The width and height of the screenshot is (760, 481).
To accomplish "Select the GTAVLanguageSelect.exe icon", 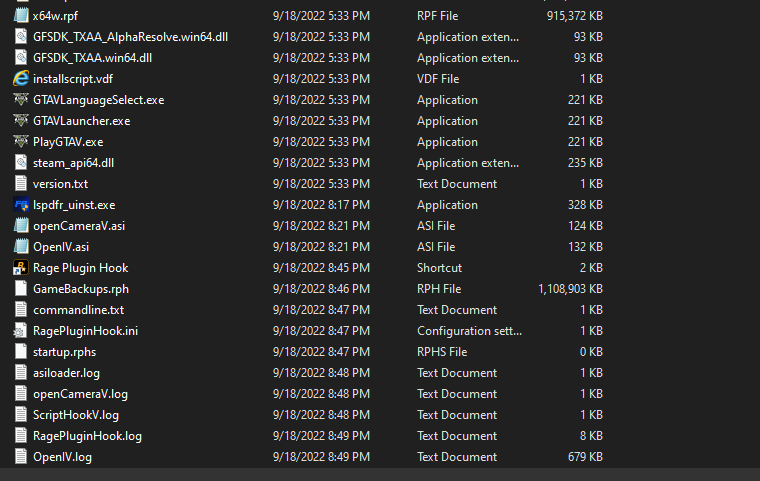I will (x=21, y=100).
